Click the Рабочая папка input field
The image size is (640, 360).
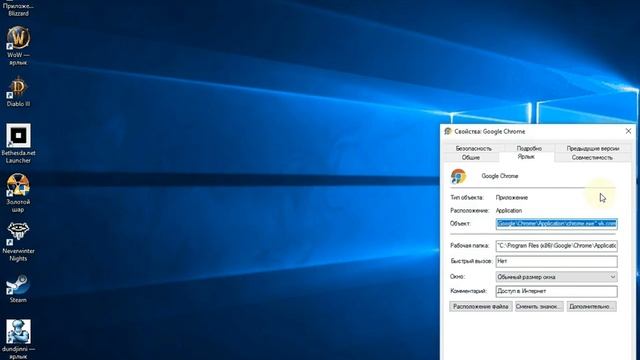(x=556, y=246)
